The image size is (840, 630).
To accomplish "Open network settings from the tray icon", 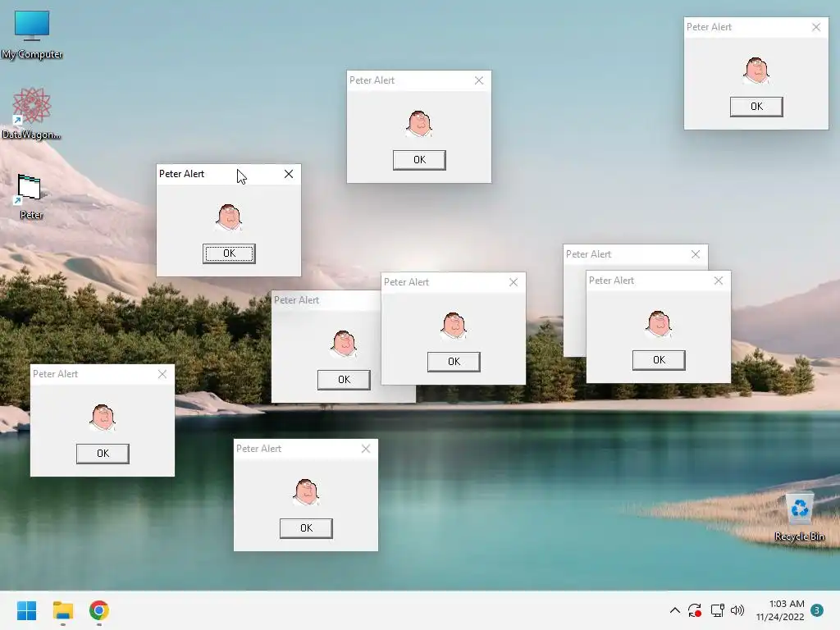I will [x=717, y=610].
